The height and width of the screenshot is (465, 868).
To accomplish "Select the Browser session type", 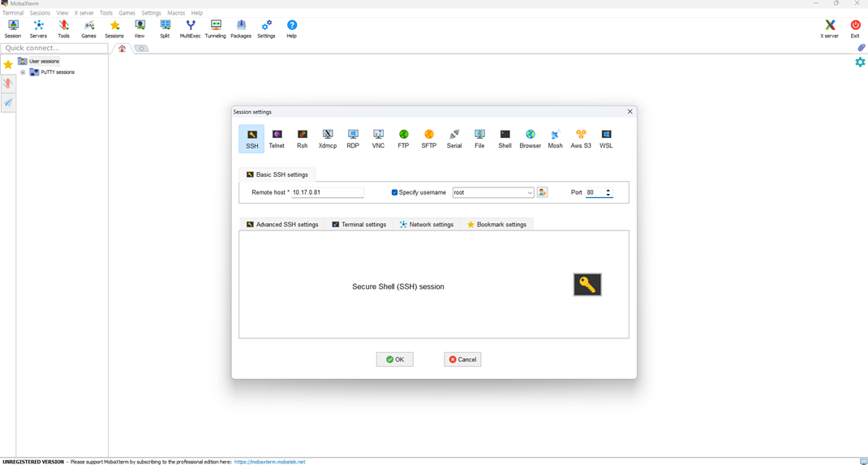I will [x=531, y=139].
